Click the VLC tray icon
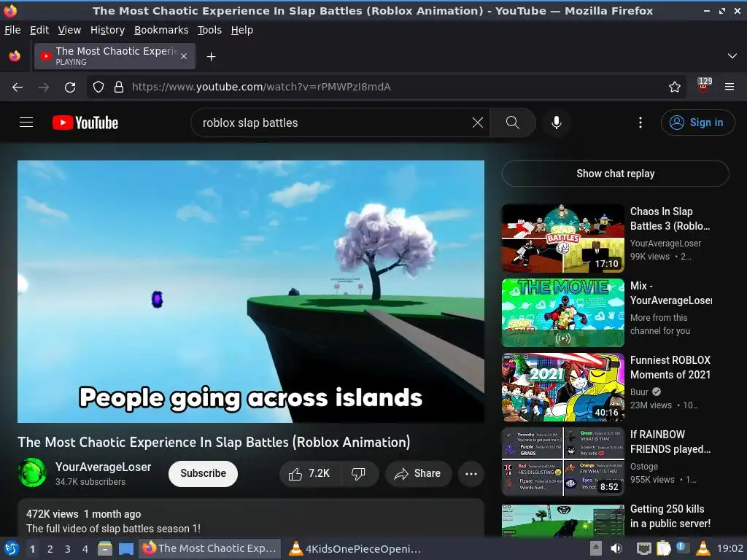The height and width of the screenshot is (560, 747). coord(703,549)
